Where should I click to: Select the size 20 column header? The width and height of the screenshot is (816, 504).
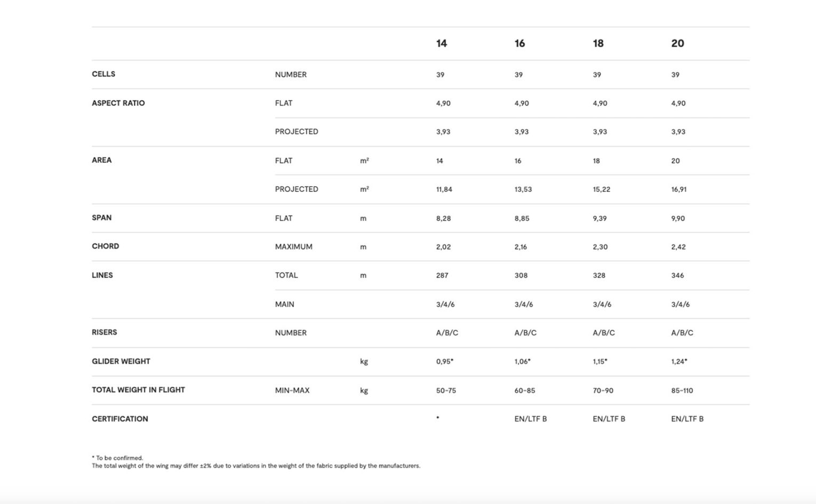click(x=677, y=44)
